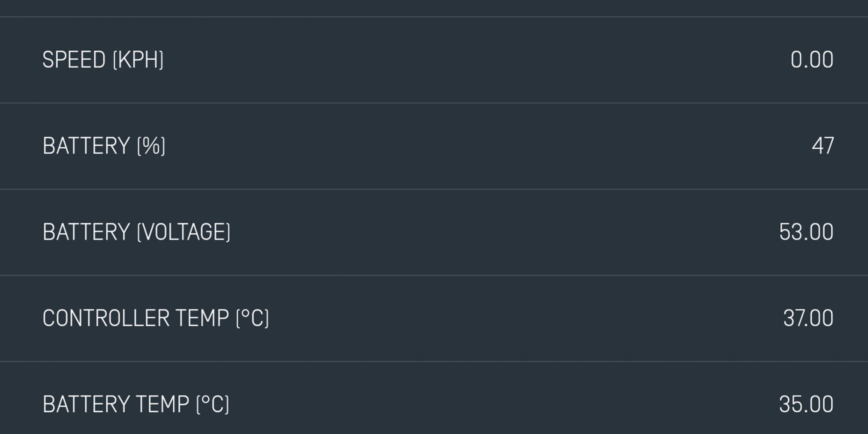The width and height of the screenshot is (868, 434).
Task: Click the speed value 0.00
Action: 812,60
